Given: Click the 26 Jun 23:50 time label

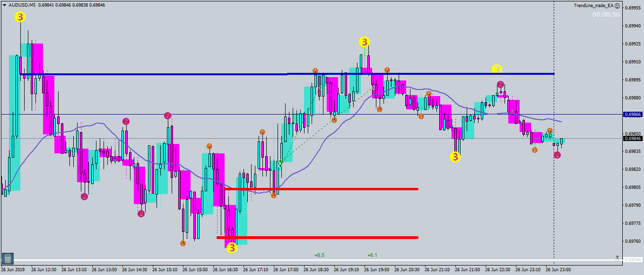Looking at the screenshot, I should point(557,269).
